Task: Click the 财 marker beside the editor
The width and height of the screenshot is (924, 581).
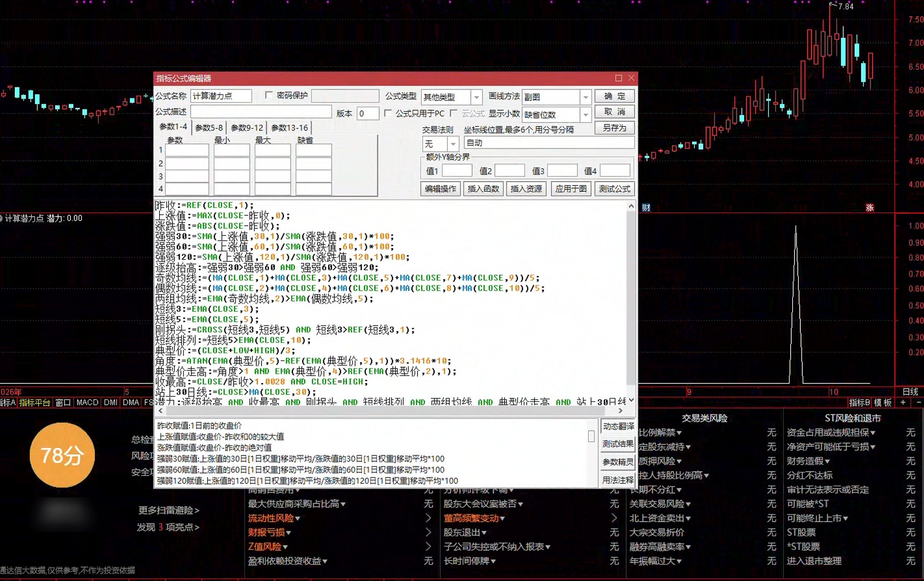Action: pos(646,207)
